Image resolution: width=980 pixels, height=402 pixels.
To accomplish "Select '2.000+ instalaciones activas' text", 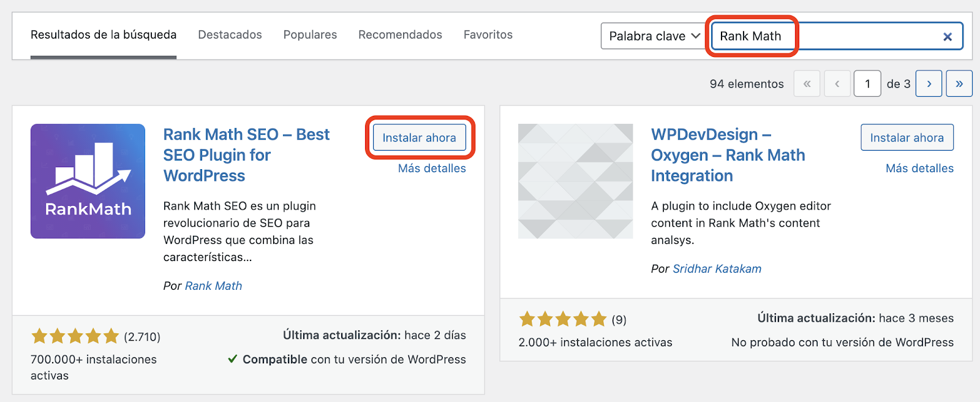I will pos(595,343).
